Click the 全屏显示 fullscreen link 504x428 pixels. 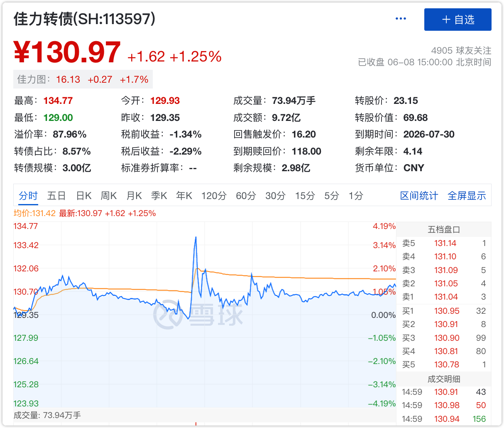[467, 196]
